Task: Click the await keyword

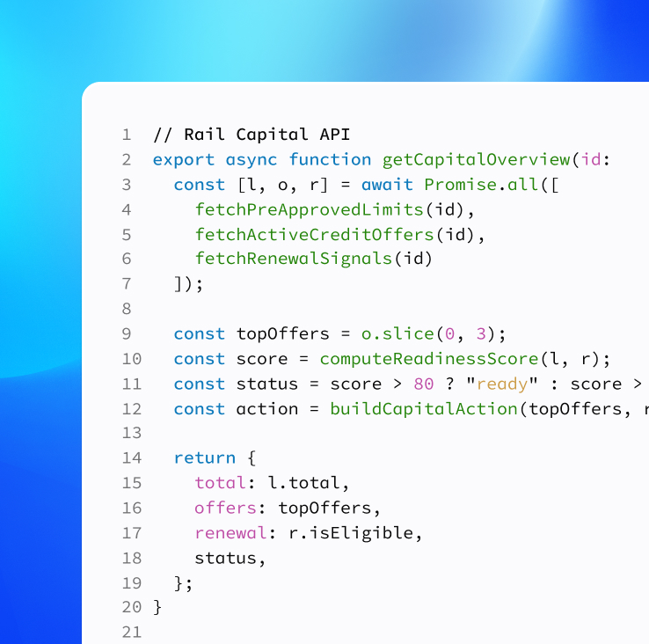Action: pyautogui.click(x=387, y=185)
